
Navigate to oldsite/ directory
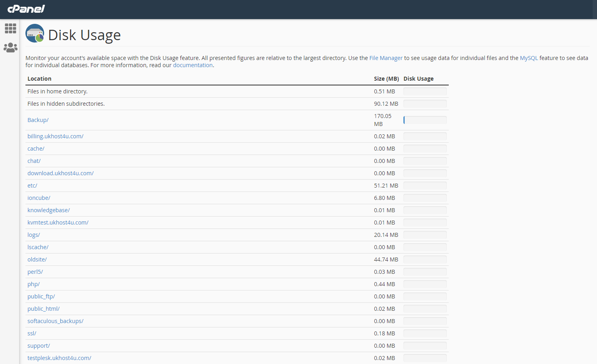click(37, 259)
